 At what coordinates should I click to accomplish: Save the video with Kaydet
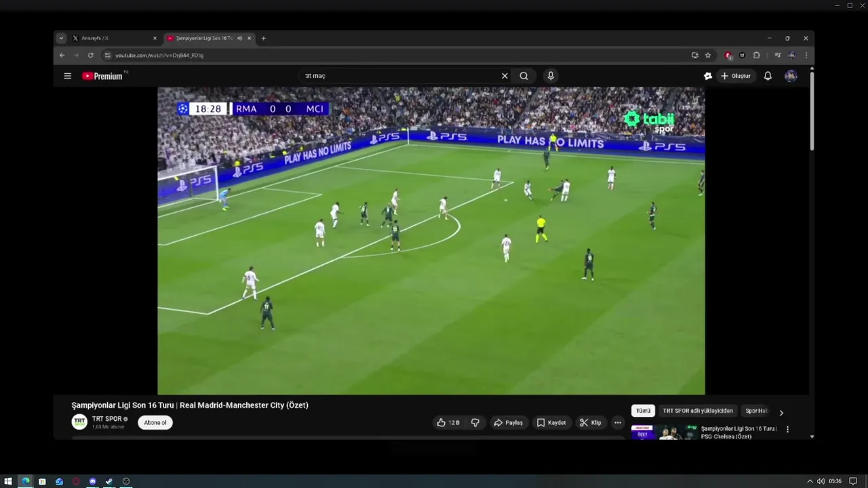[x=551, y=422]
